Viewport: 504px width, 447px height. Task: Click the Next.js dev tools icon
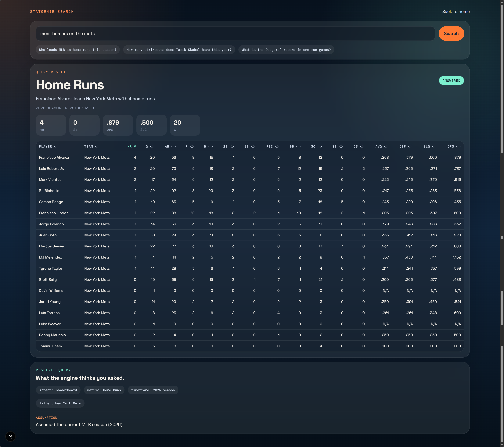pos(10,436)
